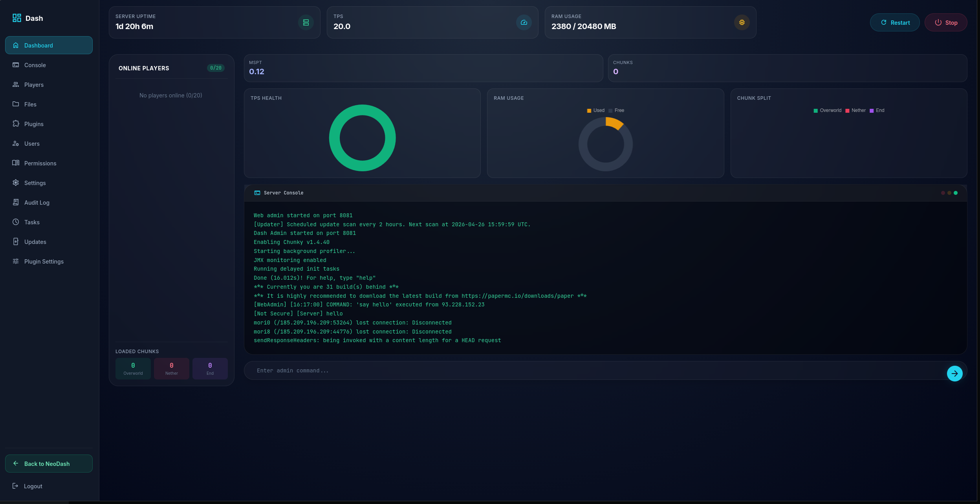Image resolution: width=980 pixels, height=504 pixels.
Task: Open the Dashboard menu item
Action: (49, 45)
